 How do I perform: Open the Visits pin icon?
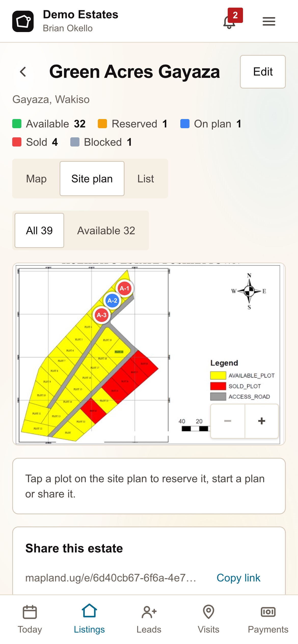coord(209,612)
